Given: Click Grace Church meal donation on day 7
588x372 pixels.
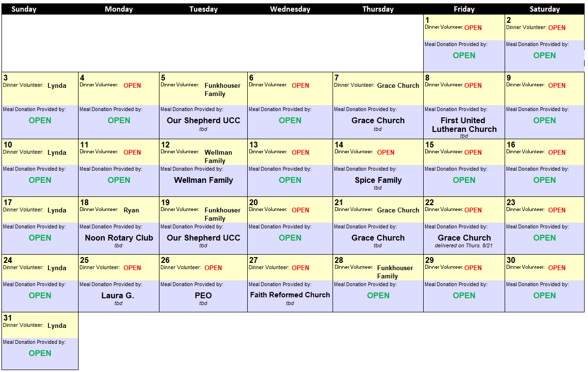Looking at the screenshot, I should click(378, 120).
